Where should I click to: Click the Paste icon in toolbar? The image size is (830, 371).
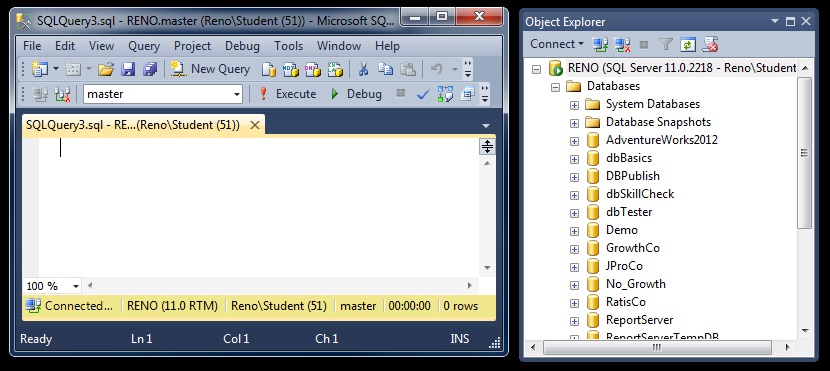[x=408, y=69]
